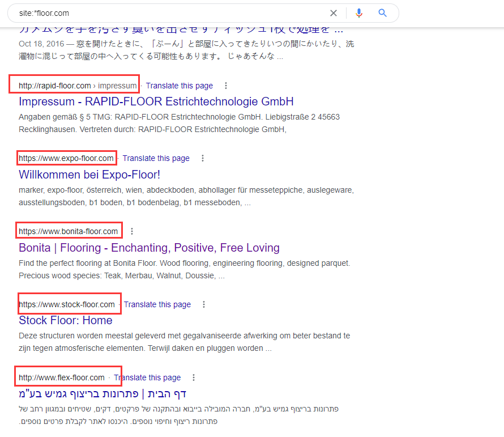504x437 pixels.
Task: Open the Stock Floor: Home result
Action: point(66,321)
